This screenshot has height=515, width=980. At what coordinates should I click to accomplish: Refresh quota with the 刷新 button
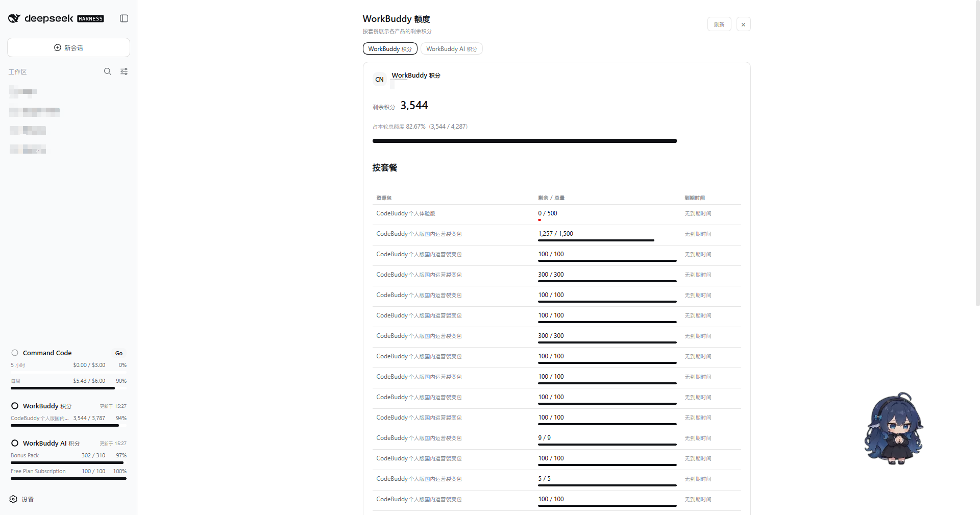(719, 24)
